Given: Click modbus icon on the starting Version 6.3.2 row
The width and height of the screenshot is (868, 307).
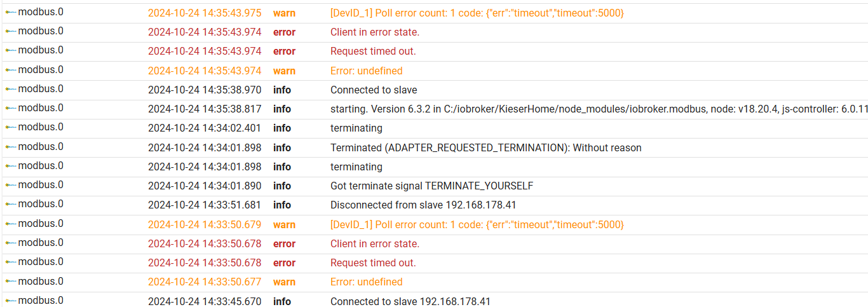Looking at the screenshot, I should point(10,108).
